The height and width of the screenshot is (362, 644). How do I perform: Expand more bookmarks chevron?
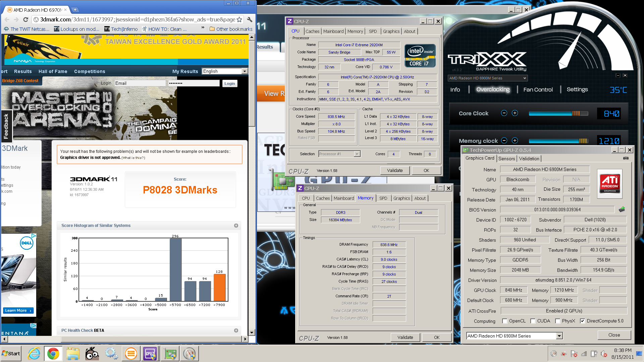(x=203, y=27)
